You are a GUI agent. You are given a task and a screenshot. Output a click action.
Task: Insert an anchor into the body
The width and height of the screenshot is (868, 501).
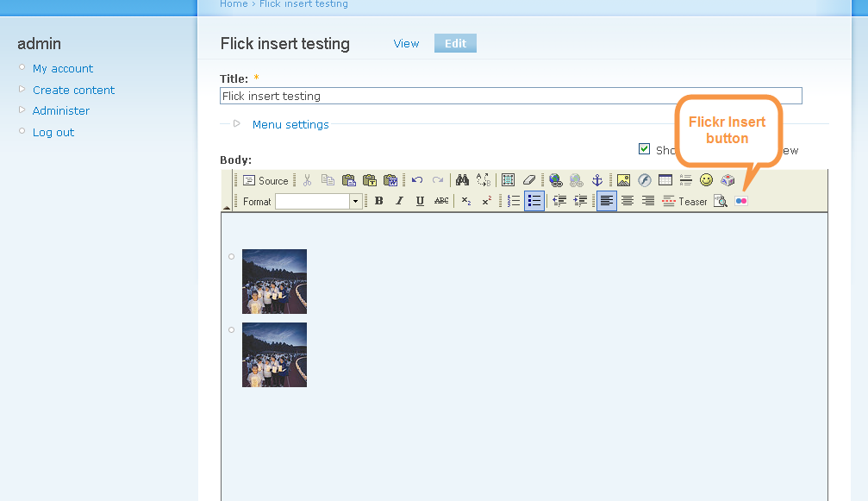[597, 180]
